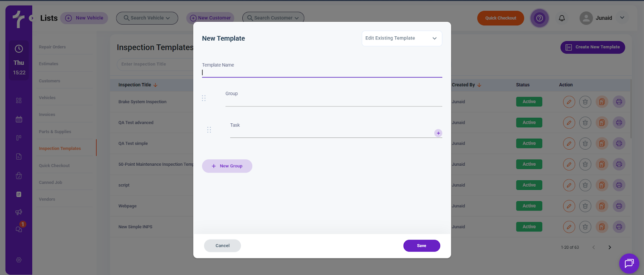This screenshot has height=275, width=644.
Task: Click the add task plus icon
Action: (x=438, y=133)
